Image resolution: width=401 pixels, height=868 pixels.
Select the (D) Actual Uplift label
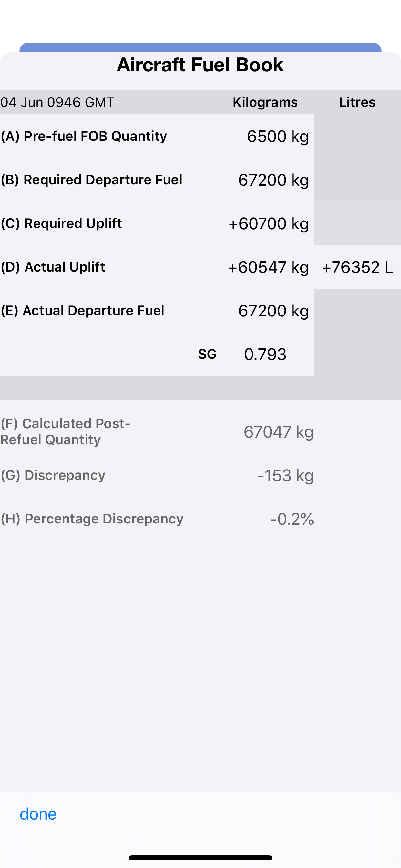tap(53, 267)
